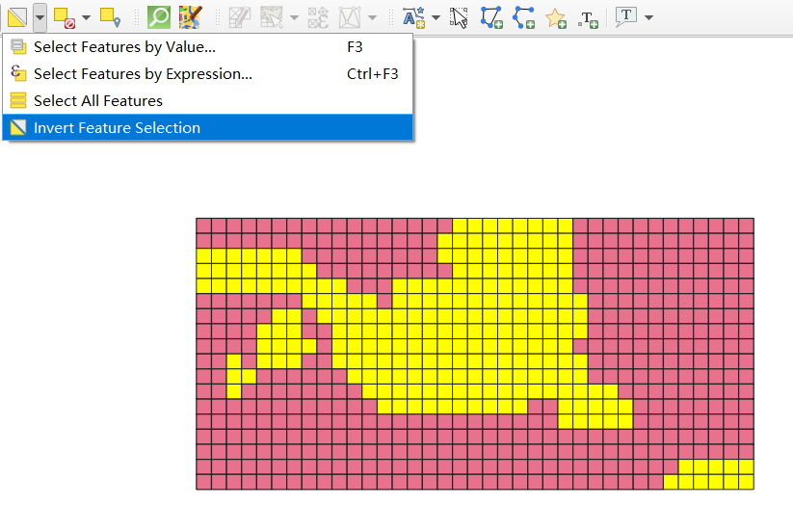Choose Select Features by Value menu item
This screenshot has width=793, height=532.
(x=207, y=47)
